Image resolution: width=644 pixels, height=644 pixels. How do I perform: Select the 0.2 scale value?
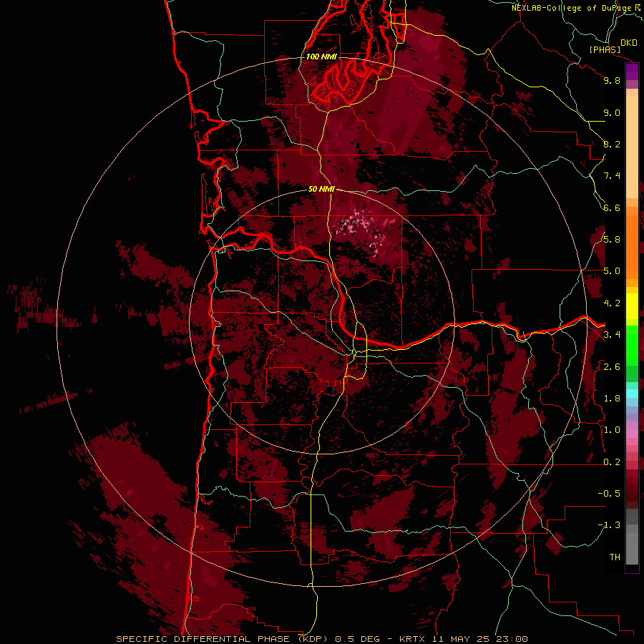612,462
